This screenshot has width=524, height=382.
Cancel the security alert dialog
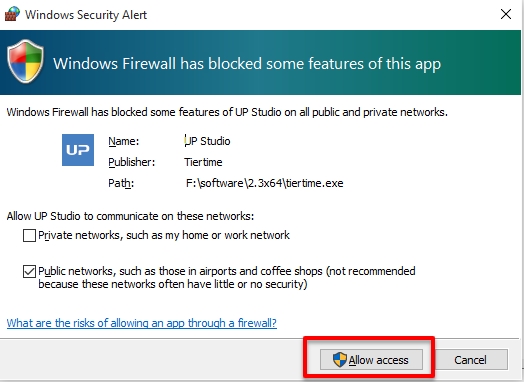coord(470,360)
